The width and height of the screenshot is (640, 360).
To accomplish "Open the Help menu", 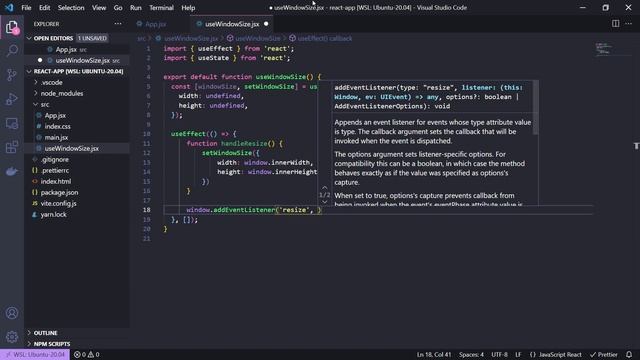I will 188,8.
